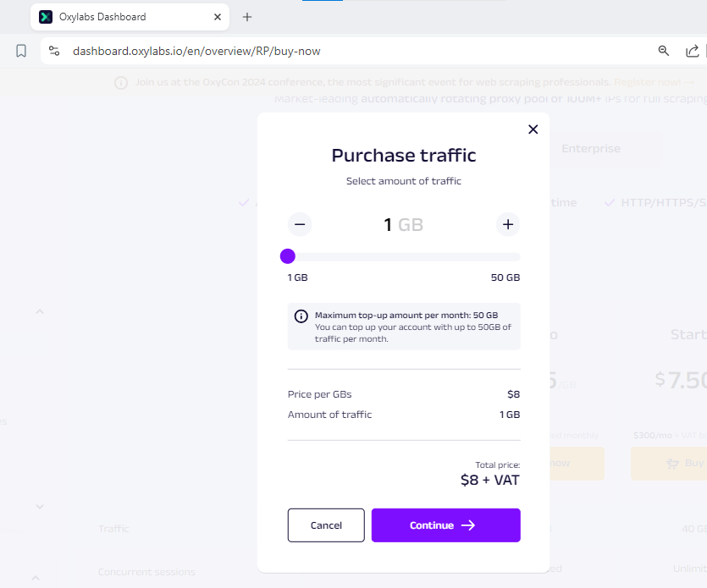This screenshot has width=707, height=588.
Task: Click the share page icon
Action: coord(692,51)
